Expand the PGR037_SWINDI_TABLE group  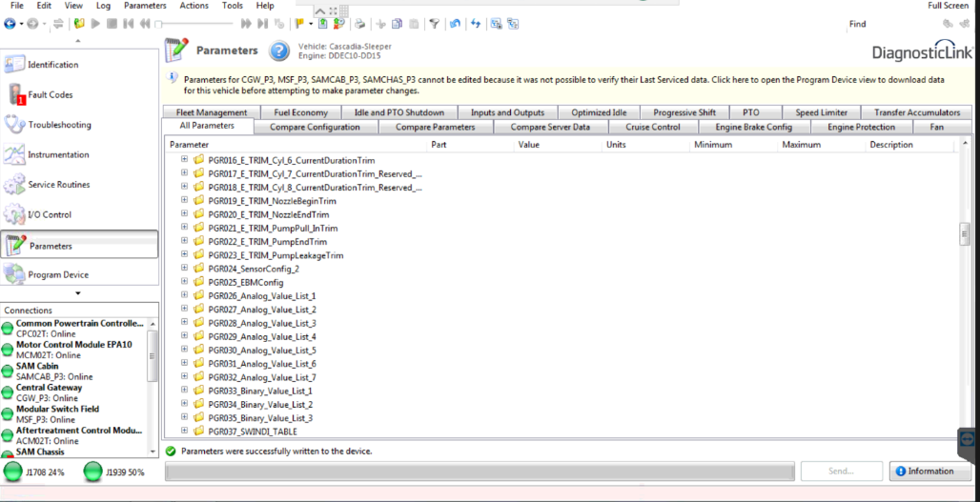[x=184, y=431]
